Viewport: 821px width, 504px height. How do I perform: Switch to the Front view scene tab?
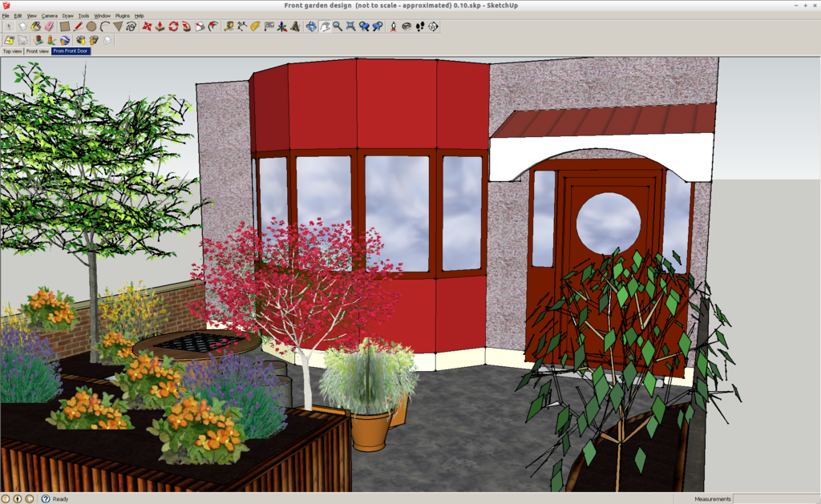pos(37,51)
